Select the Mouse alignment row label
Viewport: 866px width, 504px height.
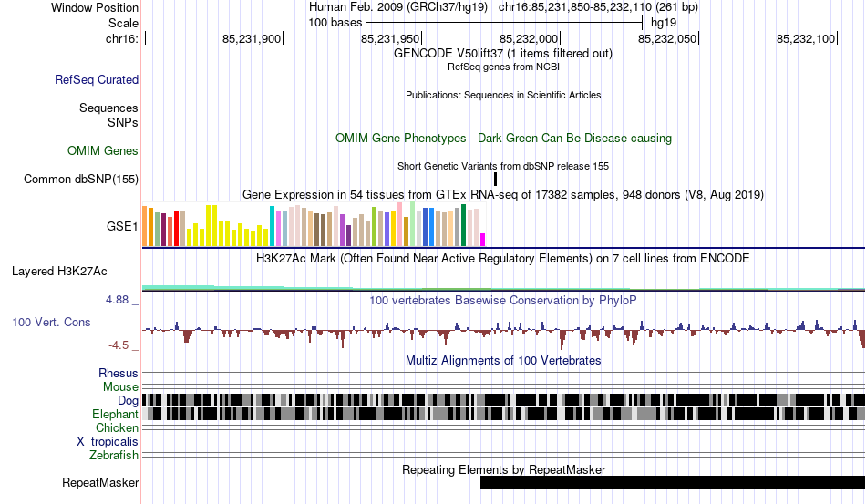click(120, 387)
